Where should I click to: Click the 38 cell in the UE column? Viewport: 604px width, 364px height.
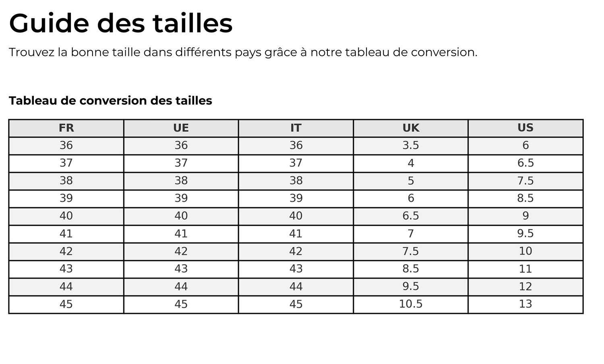point(181,181)
